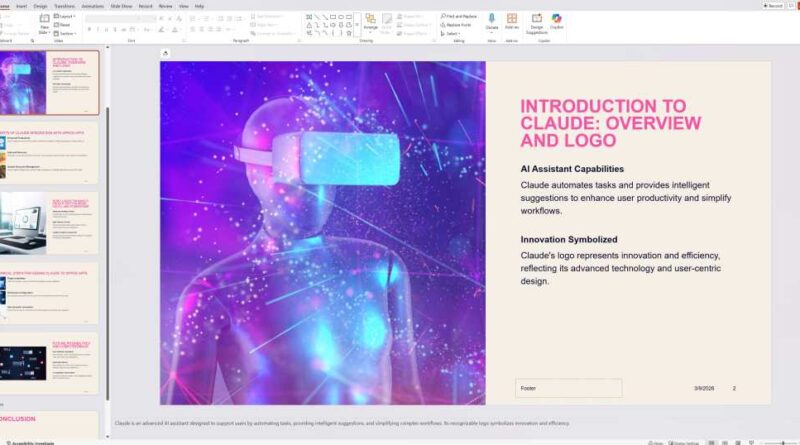Click the speaker notes text below slide
Viewport: 800px width, 445px height.
tap(342, 423)
